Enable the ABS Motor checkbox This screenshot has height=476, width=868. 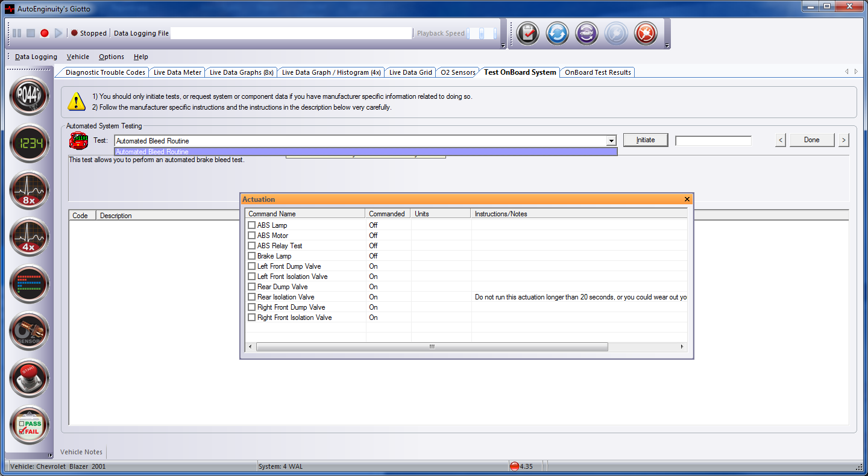click(x=252, y=236)
